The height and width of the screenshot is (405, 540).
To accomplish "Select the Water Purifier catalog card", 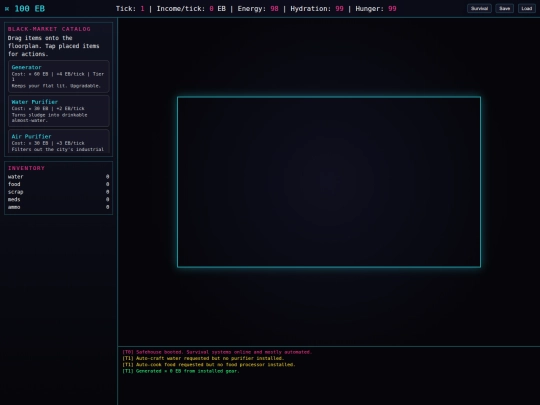I will click(59, 111).
